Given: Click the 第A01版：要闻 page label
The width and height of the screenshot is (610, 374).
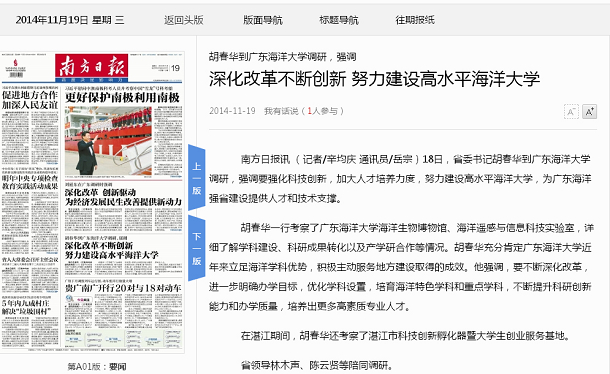Looking at the screenshot, I should click(x=97, y=366).
